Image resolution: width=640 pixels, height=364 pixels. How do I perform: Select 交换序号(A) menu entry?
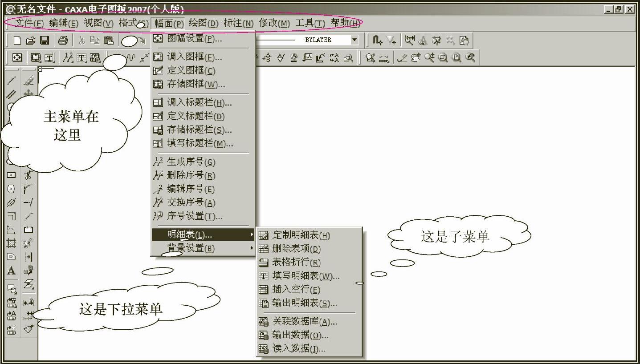pyautogui.click(x=203, y=202)
